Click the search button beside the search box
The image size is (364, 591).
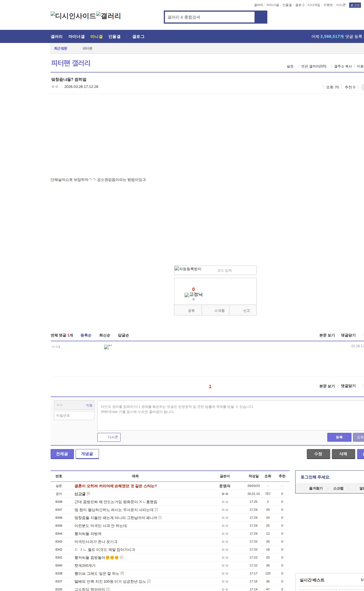tap(261, 17)
